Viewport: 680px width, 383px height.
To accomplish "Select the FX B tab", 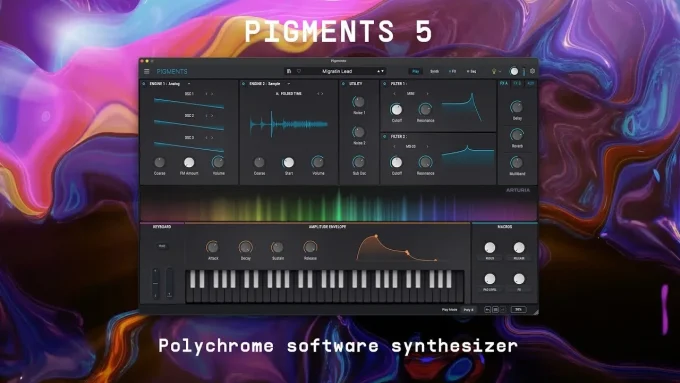I will (x=517, y=83).
